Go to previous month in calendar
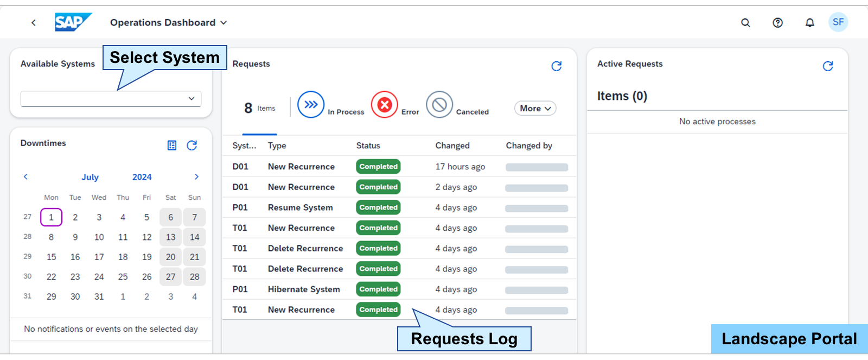 (25, 176)
